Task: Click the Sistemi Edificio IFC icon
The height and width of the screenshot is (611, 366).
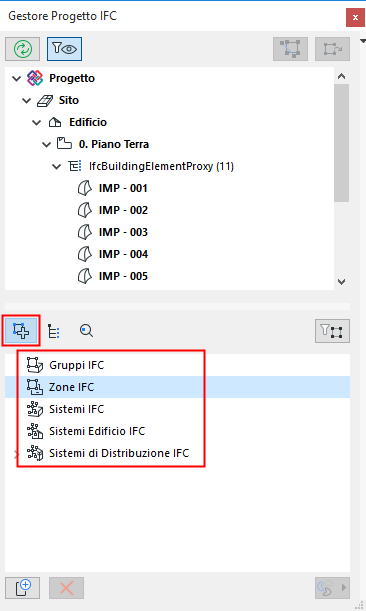Action: [x=35, y=431]
